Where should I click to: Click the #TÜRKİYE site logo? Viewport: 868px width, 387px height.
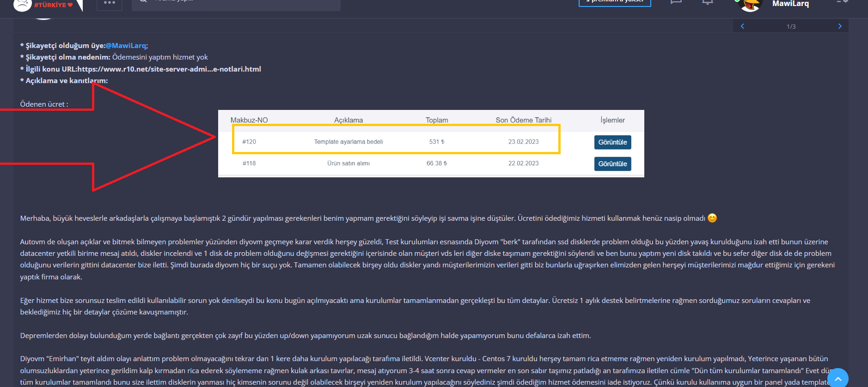48,5
